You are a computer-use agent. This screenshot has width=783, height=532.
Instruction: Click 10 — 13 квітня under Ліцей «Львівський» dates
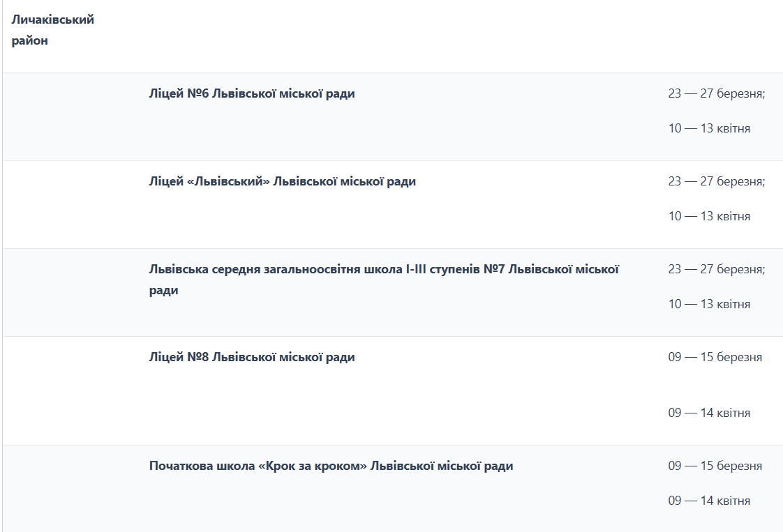click(x=709, y=216)
